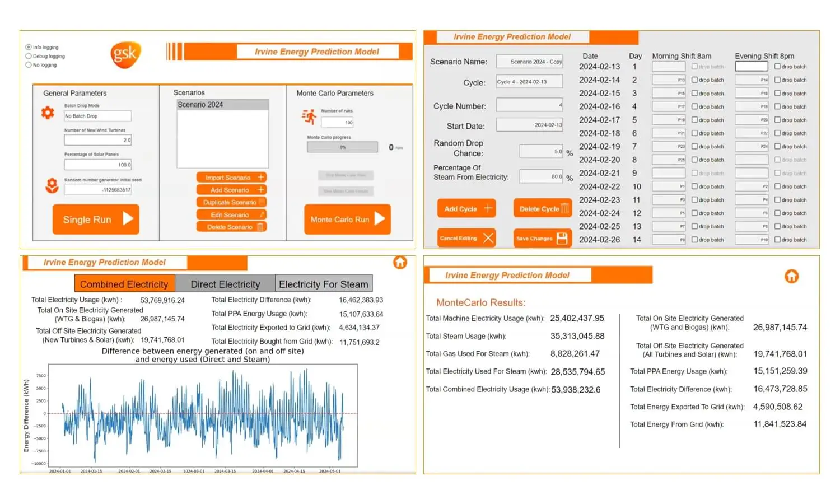The image size is (840, 504).
Task: Click the home icon above the electricity tabs
Action: point(400,262)
